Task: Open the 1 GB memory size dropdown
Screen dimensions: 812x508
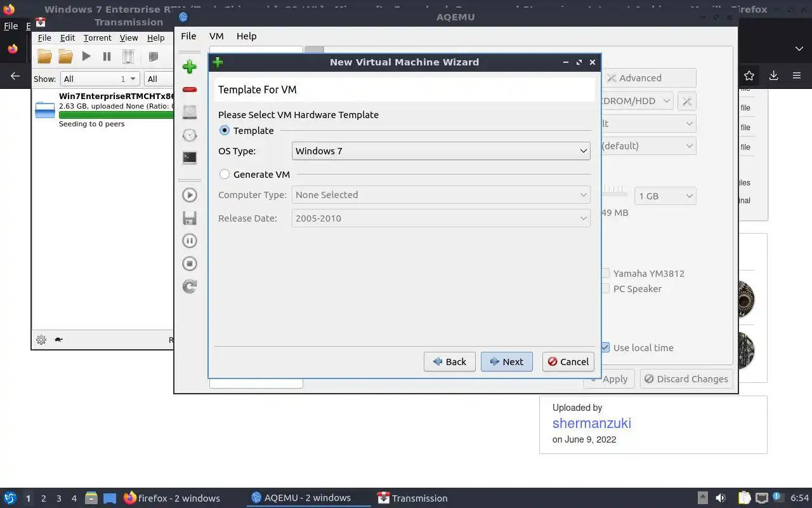Action: coord(665,196)
